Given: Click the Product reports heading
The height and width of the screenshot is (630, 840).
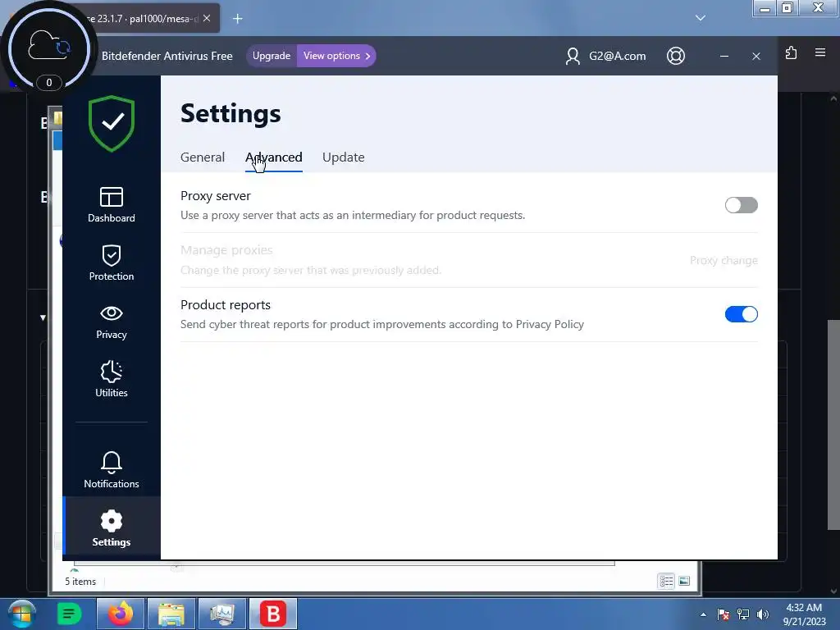Looking at the screenshot, I should point(226,305).
